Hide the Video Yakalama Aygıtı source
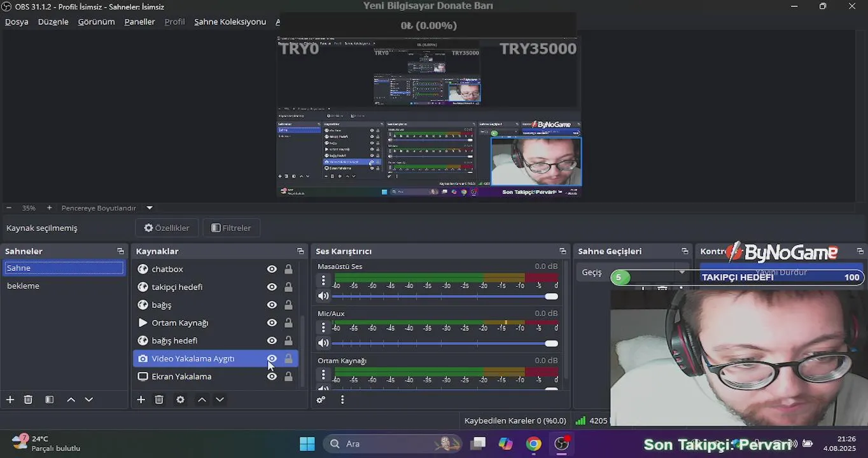The image size is (868, 458). (x=272, y=358)
